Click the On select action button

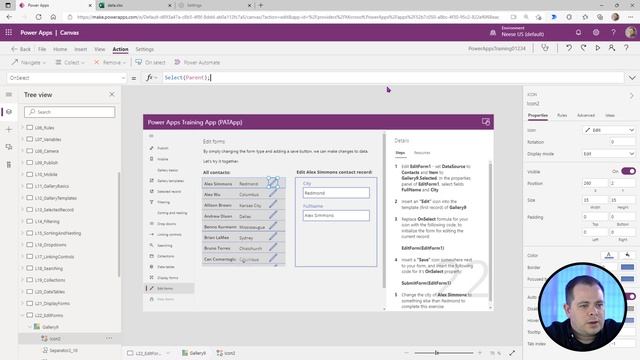pos(151,62)
